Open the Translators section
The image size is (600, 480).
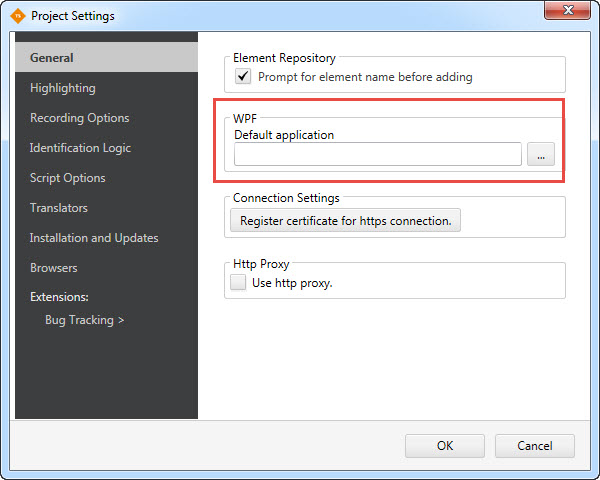[x=59, y=208]
